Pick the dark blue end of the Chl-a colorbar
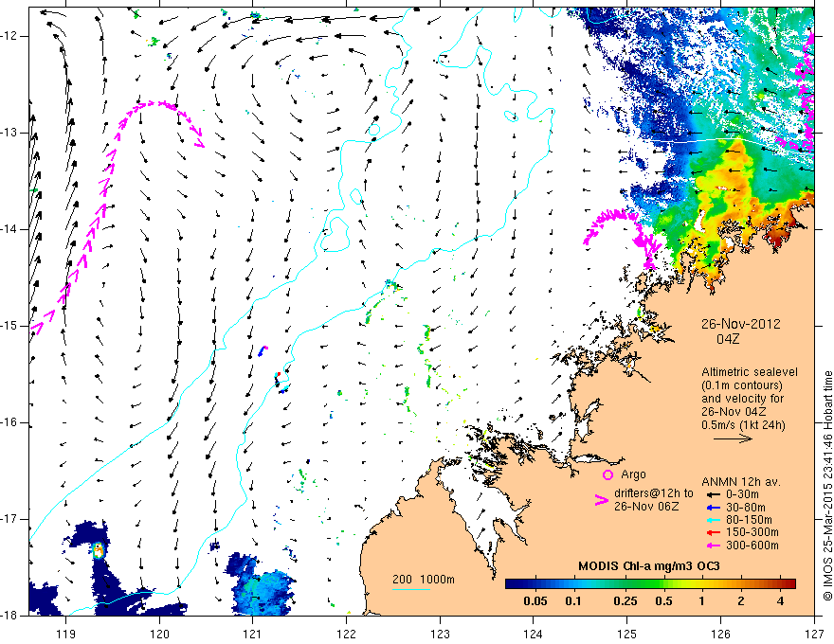The height and width of the screenshot is (644, 834). pos(512,584)
